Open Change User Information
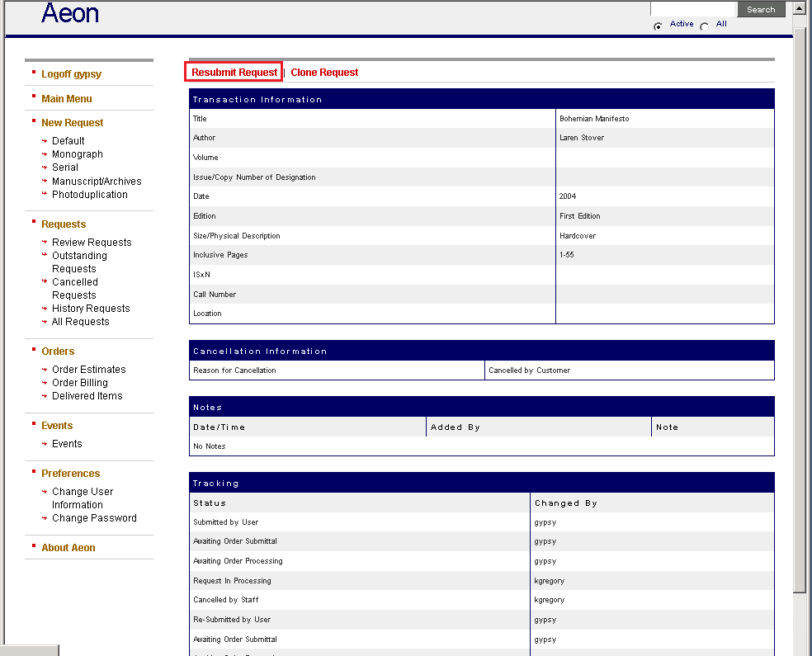 pos(82,491)
